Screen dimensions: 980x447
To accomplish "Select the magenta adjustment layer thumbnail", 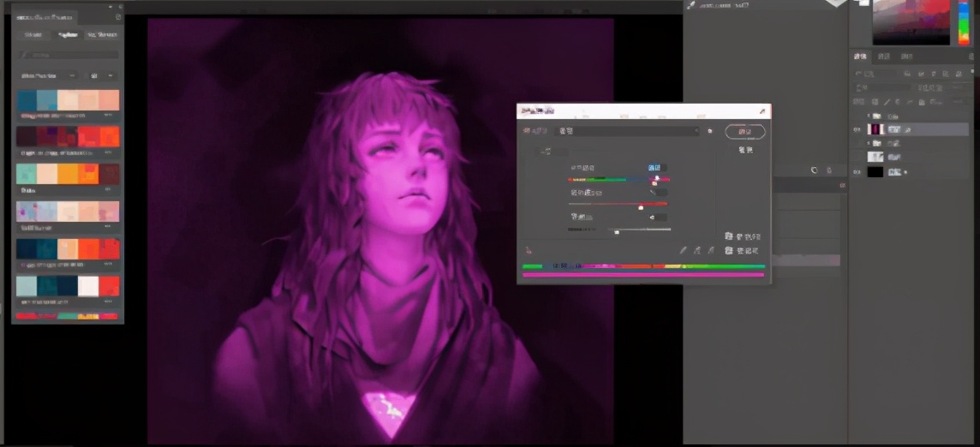I will tap(875, 129).
